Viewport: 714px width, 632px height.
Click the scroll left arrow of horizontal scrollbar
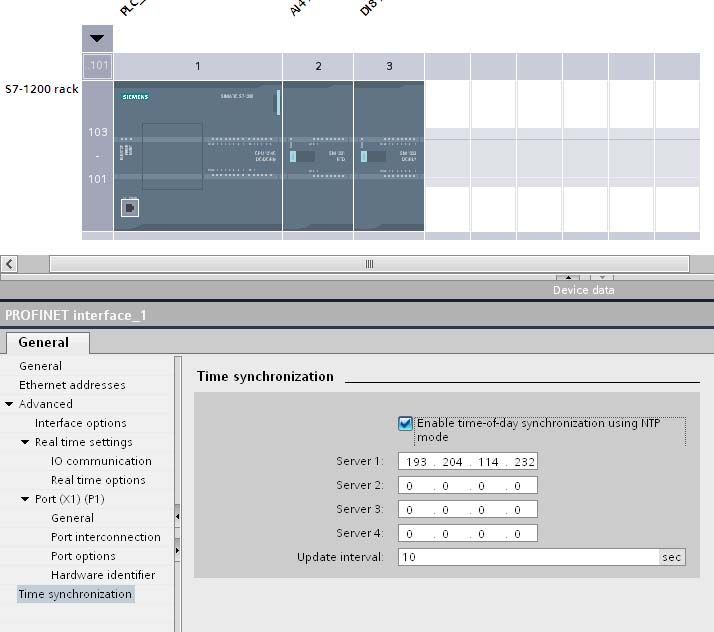tap(9, 264)
